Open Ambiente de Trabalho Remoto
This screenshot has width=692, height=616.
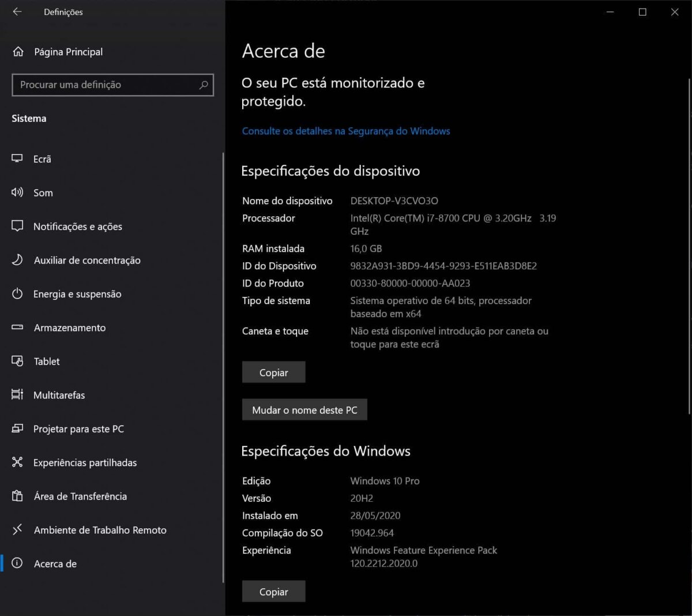100,530
